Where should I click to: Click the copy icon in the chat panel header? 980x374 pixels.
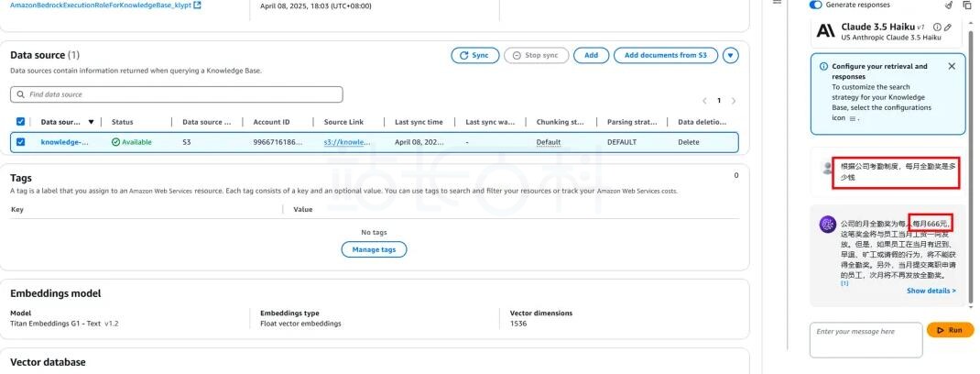tap(966, 5)
